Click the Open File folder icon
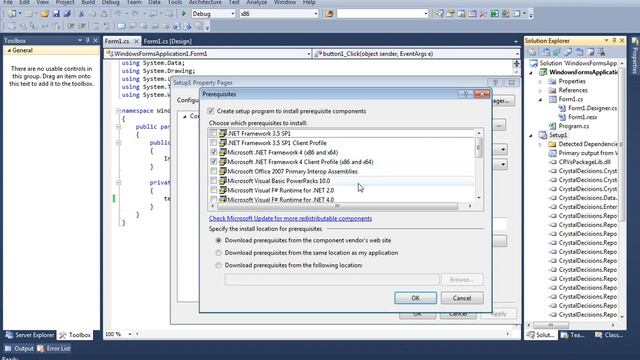This screenshot has width=640, height=360. pos(44,14)
